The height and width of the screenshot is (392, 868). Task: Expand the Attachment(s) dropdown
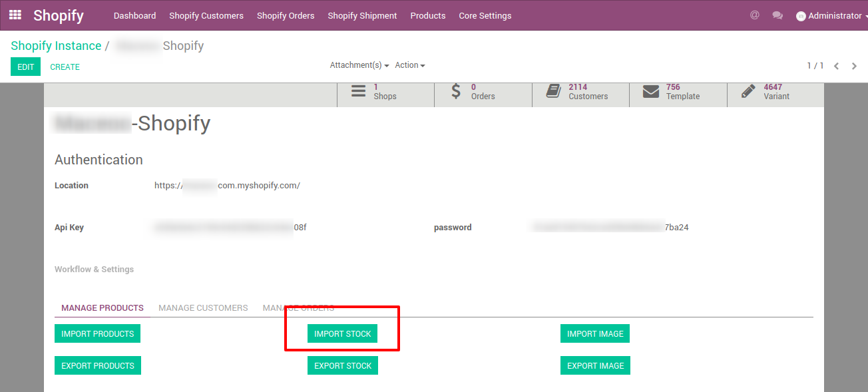coord(359,65)
